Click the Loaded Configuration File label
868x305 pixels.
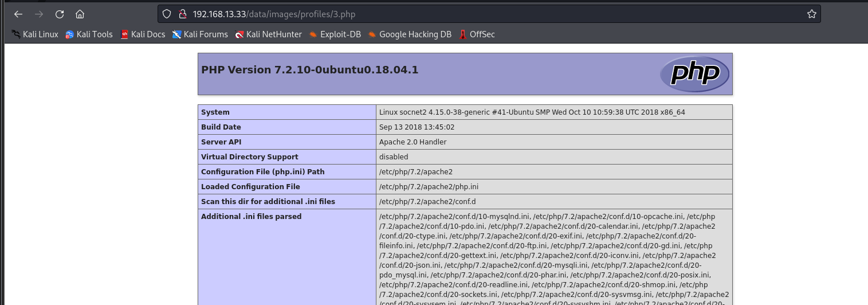click(250, 187)
